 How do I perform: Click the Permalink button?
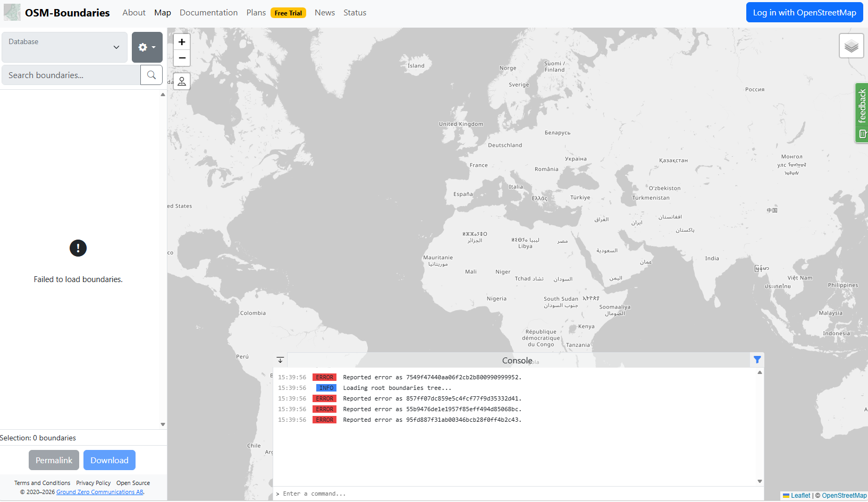[x=54, y=460]
